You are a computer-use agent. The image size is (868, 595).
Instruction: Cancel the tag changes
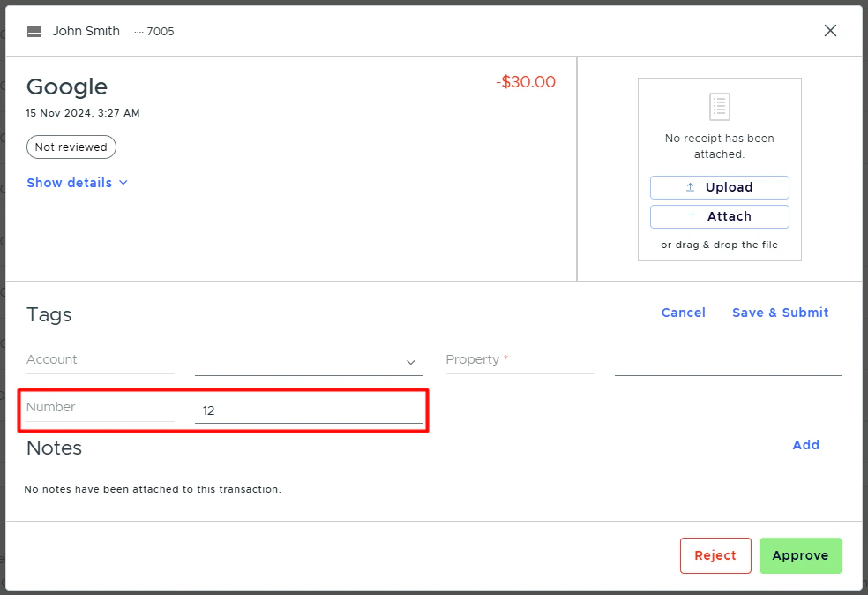coord(683,312)
